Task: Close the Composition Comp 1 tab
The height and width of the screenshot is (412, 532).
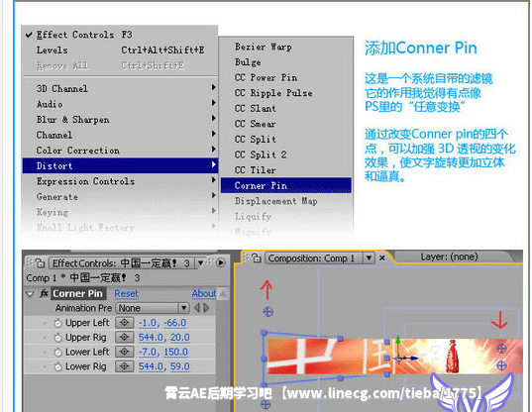Action: [x=382, y=258]
